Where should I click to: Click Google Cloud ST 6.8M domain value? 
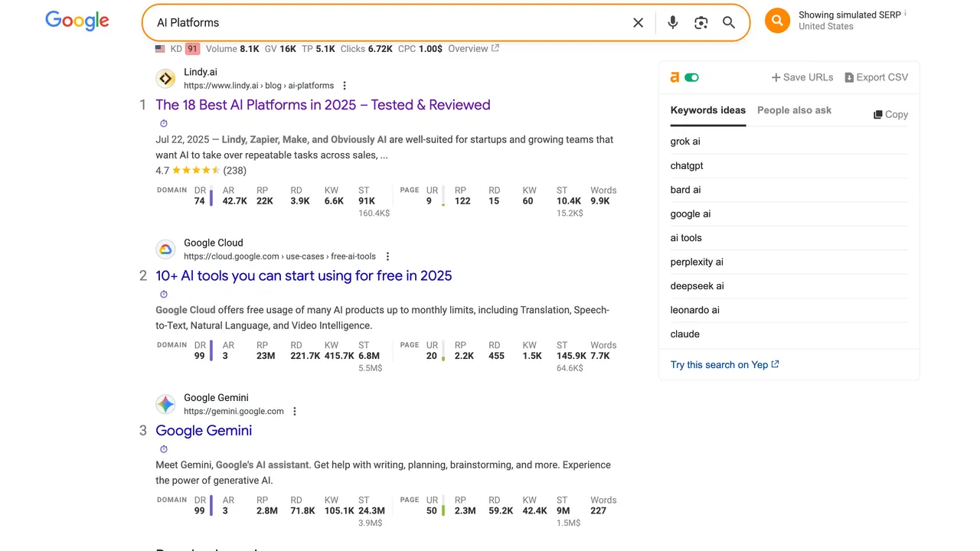pos(369,356)
